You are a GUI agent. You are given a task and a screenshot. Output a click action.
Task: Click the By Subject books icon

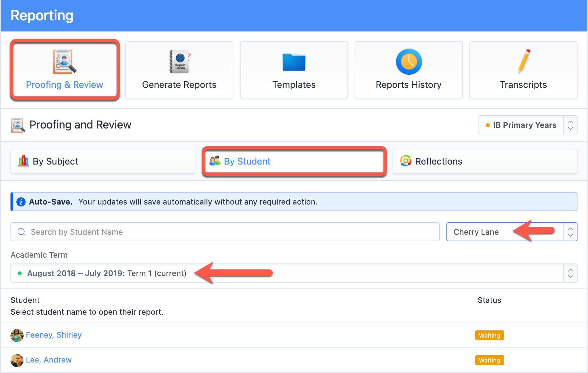coord(24,161)
